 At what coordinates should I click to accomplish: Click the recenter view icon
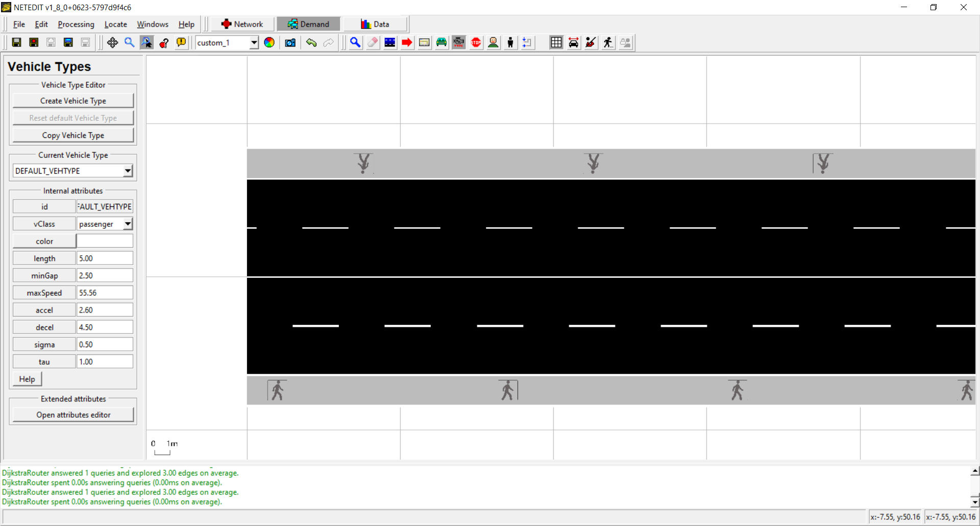[112, 43]
